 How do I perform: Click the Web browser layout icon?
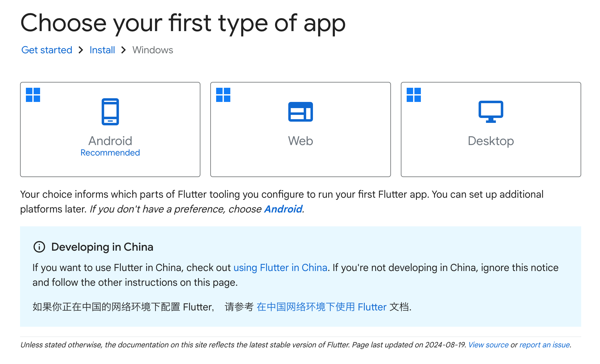point(300,112)
